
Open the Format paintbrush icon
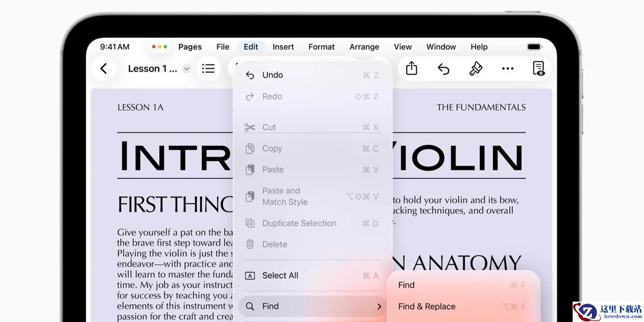pyautogui.click(x=475, y=69)
